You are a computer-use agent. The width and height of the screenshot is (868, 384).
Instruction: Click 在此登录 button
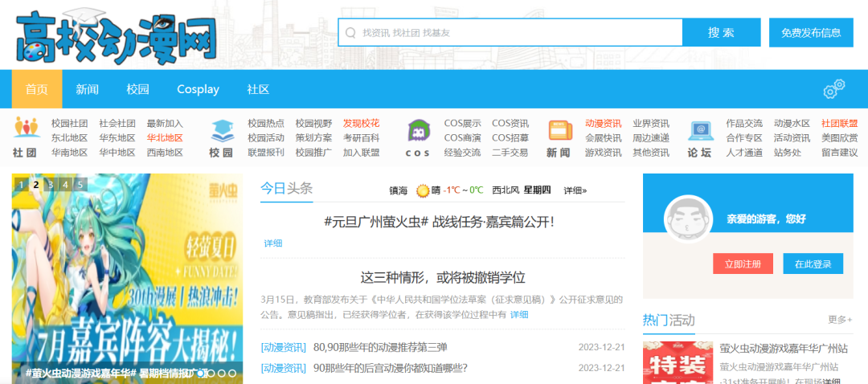(813, 264)
